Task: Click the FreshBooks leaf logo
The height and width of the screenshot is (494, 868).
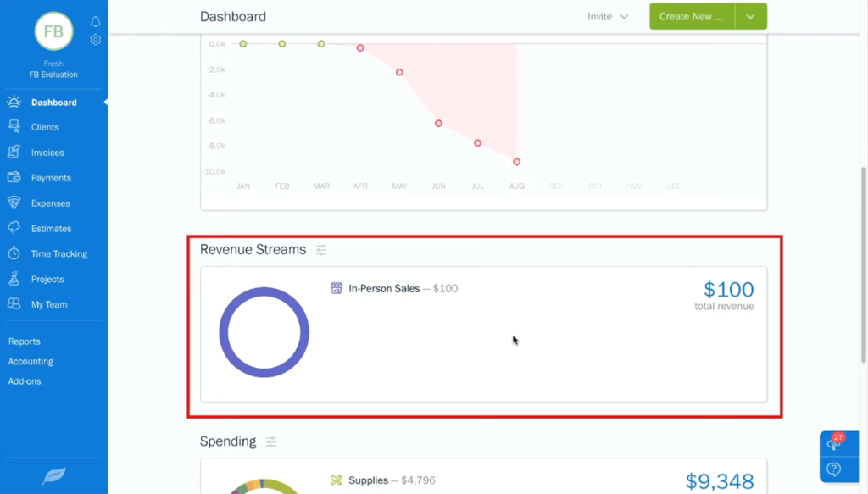Action: [53, 475]
